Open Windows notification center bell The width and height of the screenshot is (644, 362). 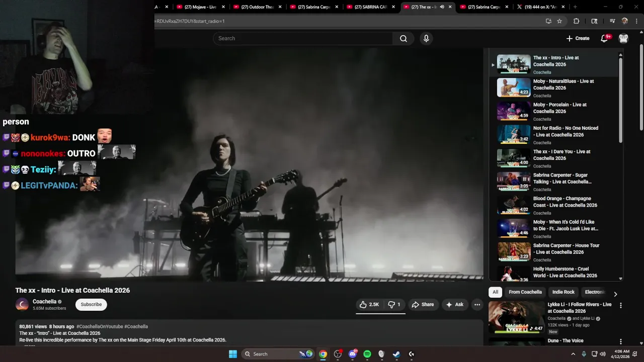[x=635, y=354]
